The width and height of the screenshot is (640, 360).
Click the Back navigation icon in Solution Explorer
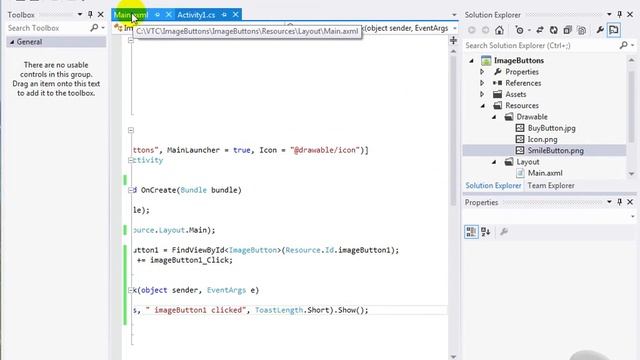point(471,30)
